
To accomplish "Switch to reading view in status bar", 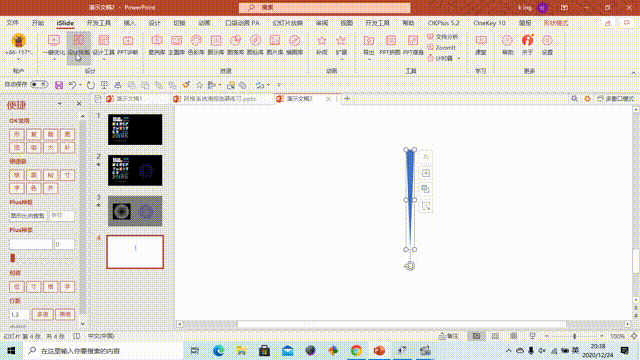I will (513, 336).
